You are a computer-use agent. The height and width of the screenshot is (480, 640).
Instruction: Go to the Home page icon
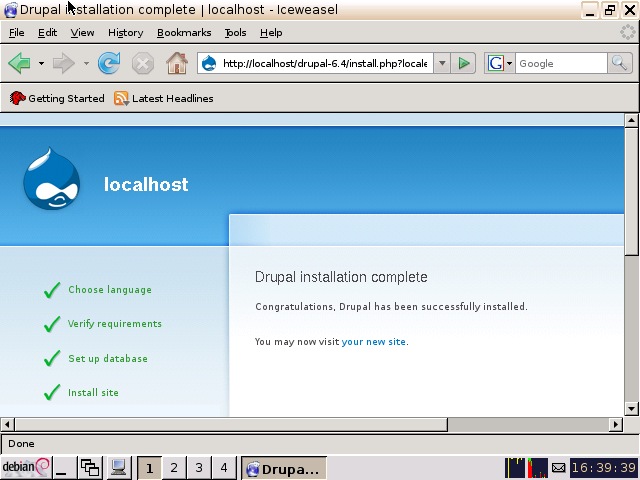(x=177, y=63)
